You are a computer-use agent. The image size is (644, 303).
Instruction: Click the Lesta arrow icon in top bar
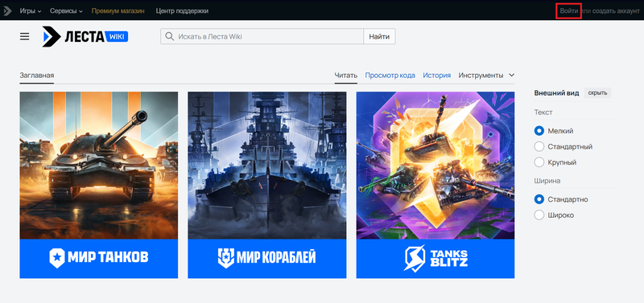[7, 10]
